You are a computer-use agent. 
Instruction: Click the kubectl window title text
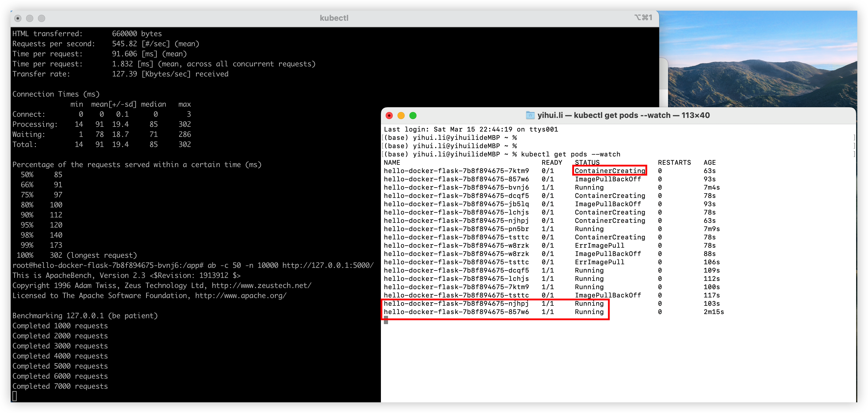pos(334,18)
